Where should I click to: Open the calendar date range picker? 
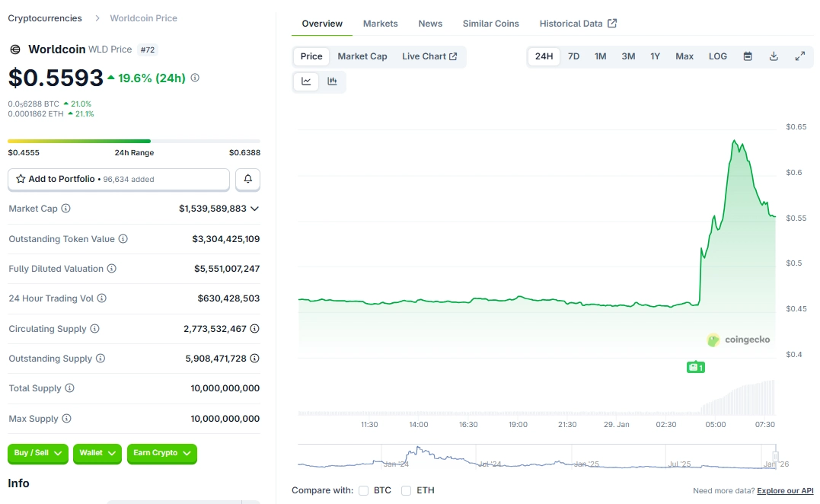pos(748,56)
